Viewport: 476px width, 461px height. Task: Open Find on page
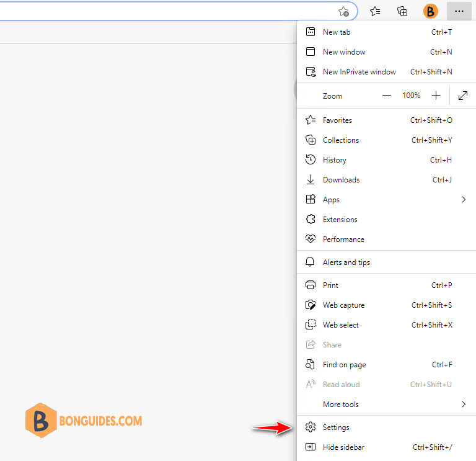pyautogui.click(x=386, y=365)
